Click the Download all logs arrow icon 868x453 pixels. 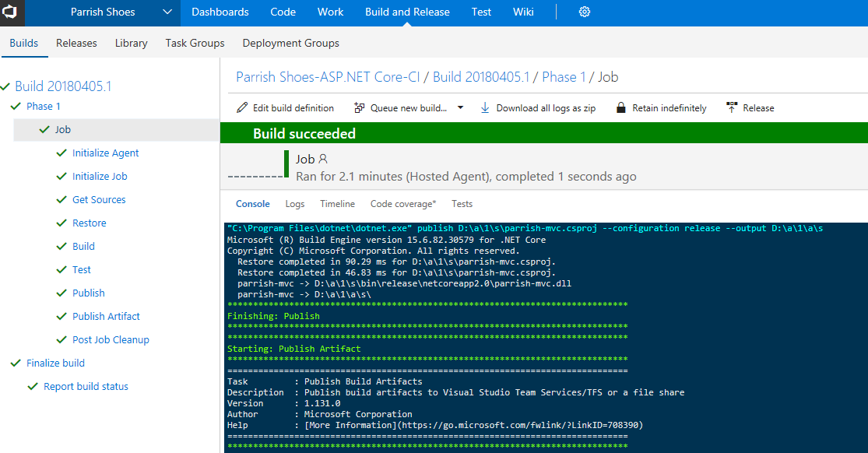(485, 108)
